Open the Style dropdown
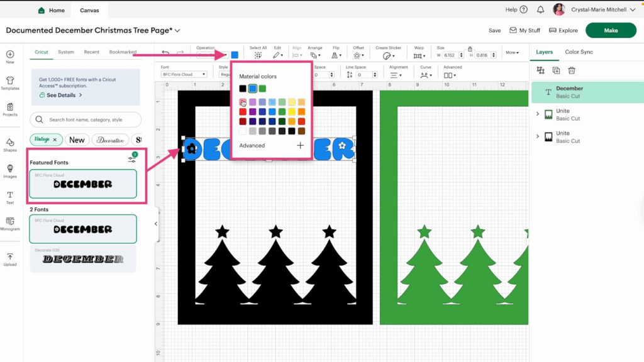The width and height of the screenshot is (644, 362). point(225,74)
